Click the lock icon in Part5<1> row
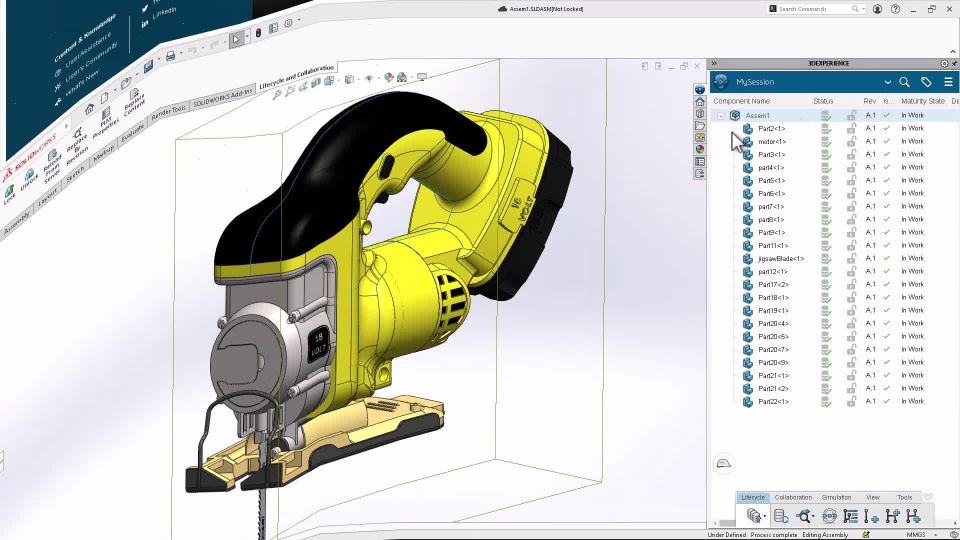The width and height of the screenshot is (960, 540). (852, 181)
